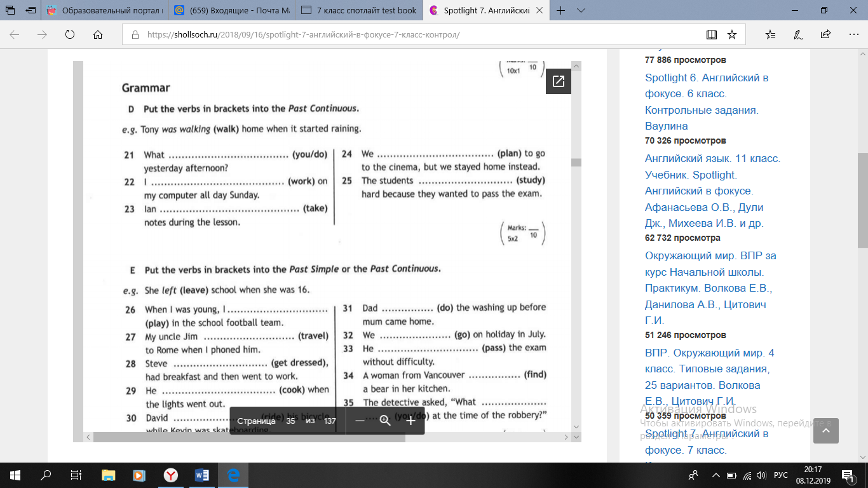Zoom in with the viewer plus button
The width and height of the screenshot is (868, 488).
(x=410, y=421)
